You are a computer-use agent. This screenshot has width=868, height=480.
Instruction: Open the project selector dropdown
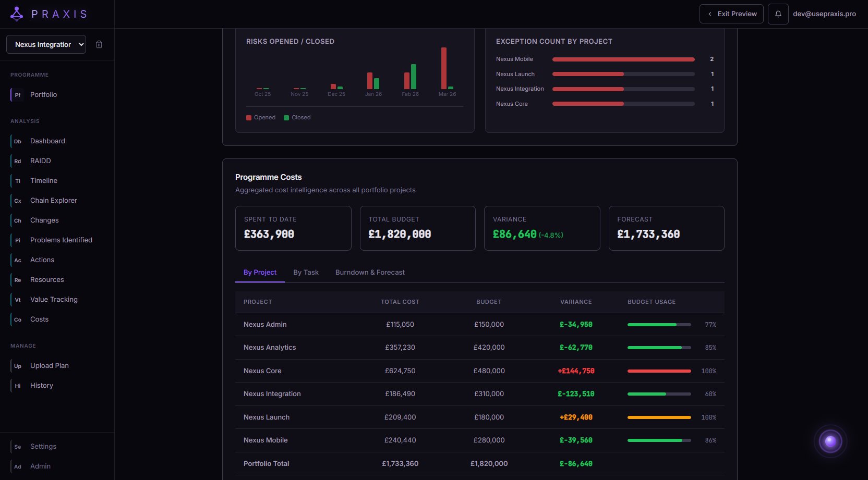point(46,44)
